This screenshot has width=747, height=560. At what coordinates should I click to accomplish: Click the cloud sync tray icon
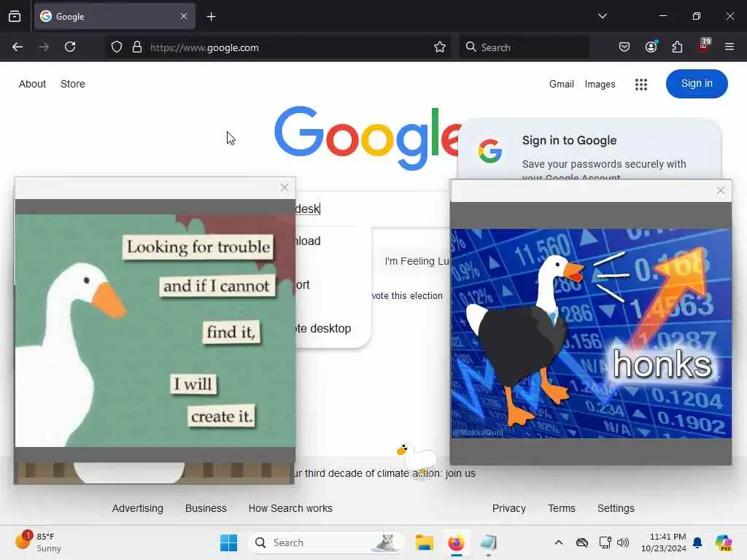[581, 542]
